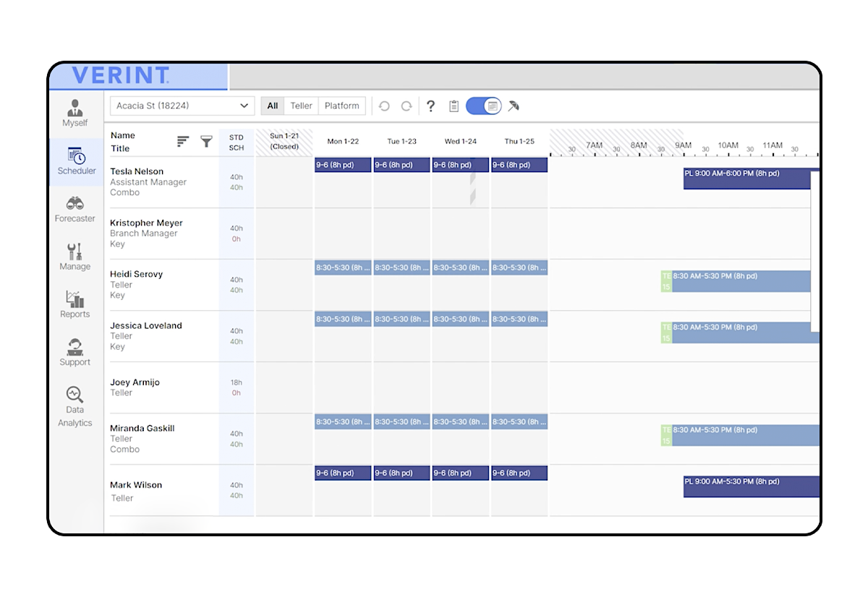Select the All filter button
Screen dimensions: 868x597
273,106
